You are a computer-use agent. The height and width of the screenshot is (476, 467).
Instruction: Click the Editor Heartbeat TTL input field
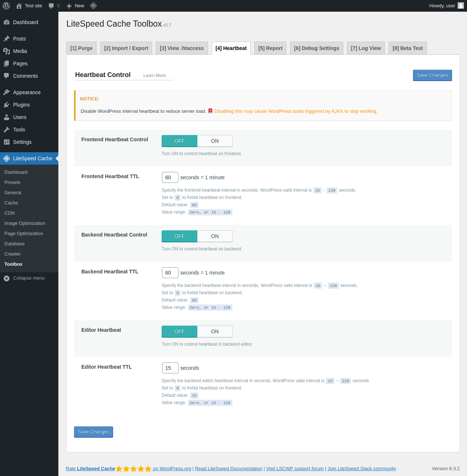tap(170, 368)
